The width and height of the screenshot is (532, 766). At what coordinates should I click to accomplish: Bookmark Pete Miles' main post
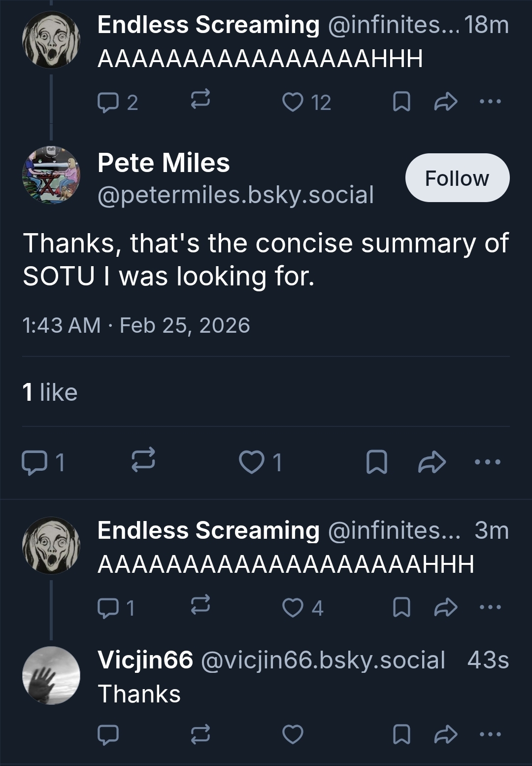pyautogui.click(x=377, y=462)
